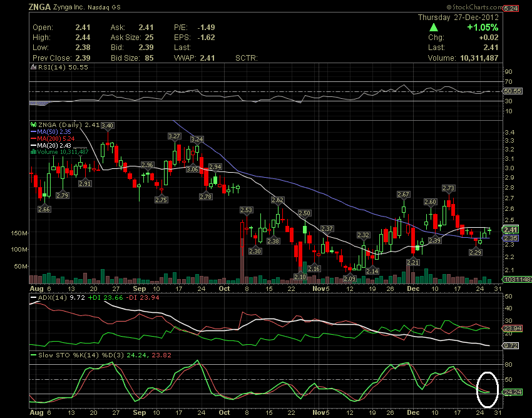Click the +DI 23.66 legend value

pos(105,298)
